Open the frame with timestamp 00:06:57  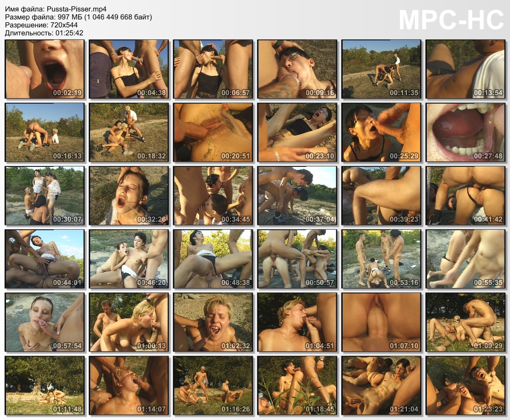(213, 69)
